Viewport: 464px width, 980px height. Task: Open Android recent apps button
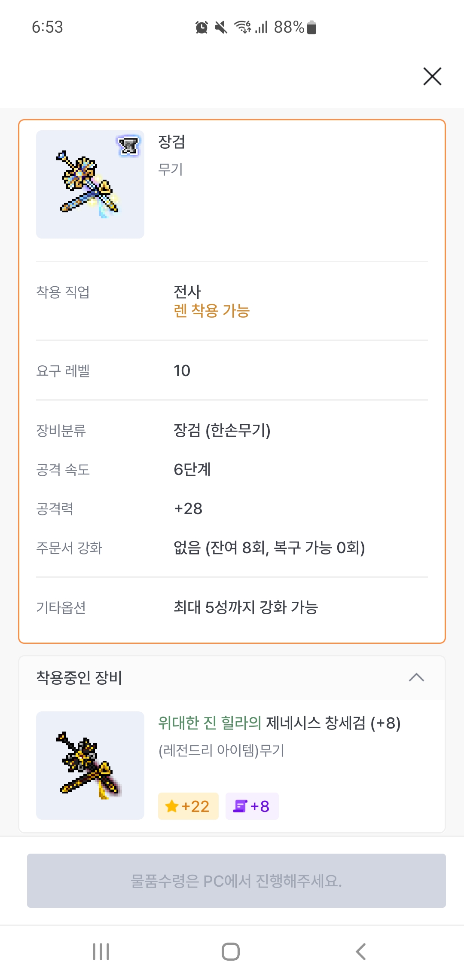pos(101,952)
